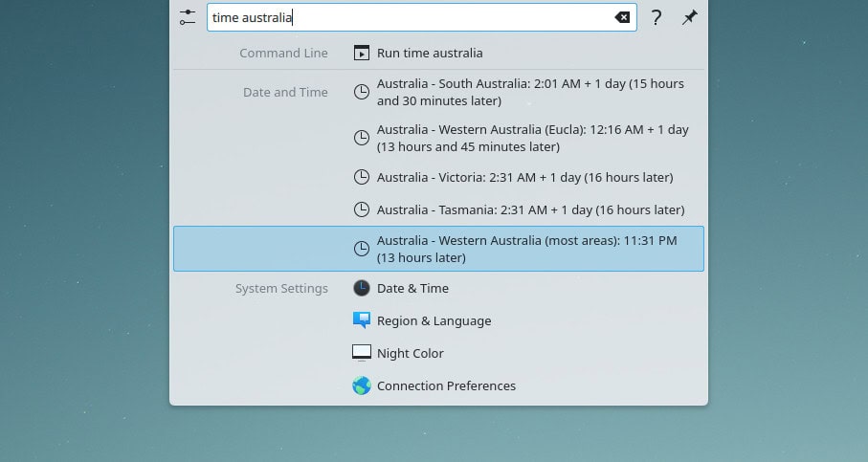
Task: Open Region & Language settings entry
Action: pyautogui.click(x=434, y=321)
